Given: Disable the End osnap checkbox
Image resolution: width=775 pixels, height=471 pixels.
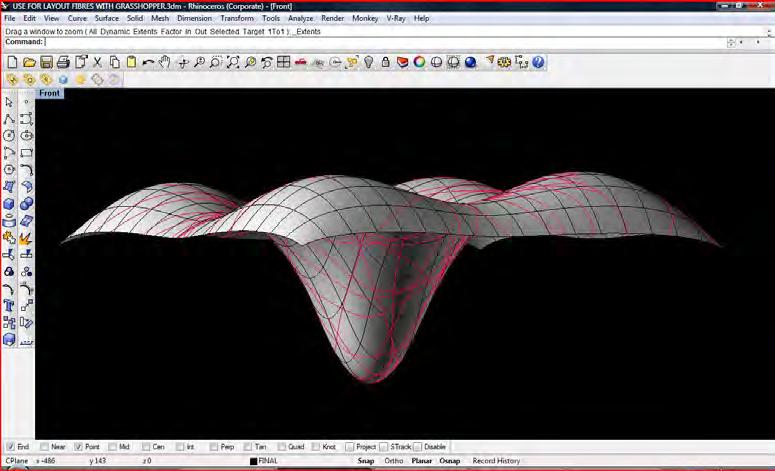Looking at the screenshot, I should click(10, 447).
